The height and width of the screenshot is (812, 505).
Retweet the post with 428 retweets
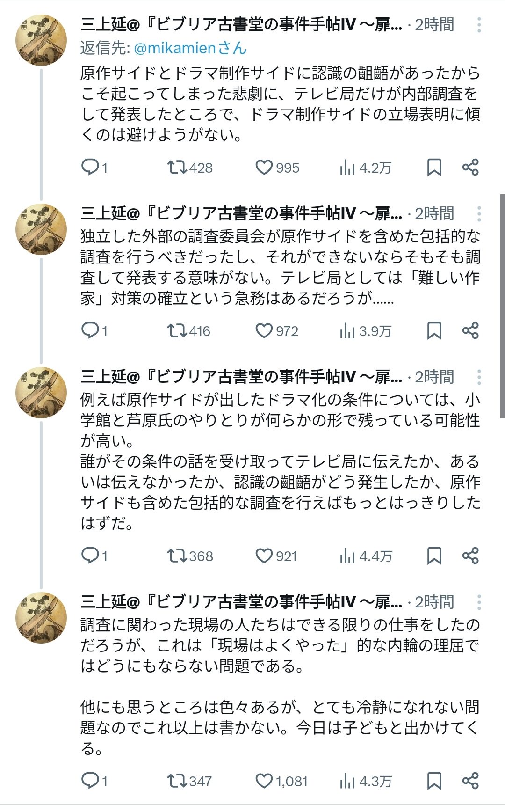coord(177,167)
